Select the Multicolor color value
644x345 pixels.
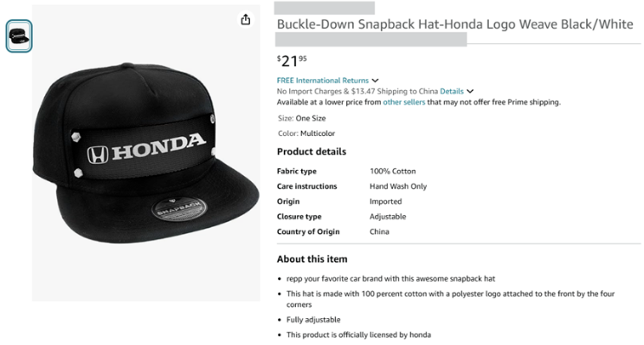318,133
